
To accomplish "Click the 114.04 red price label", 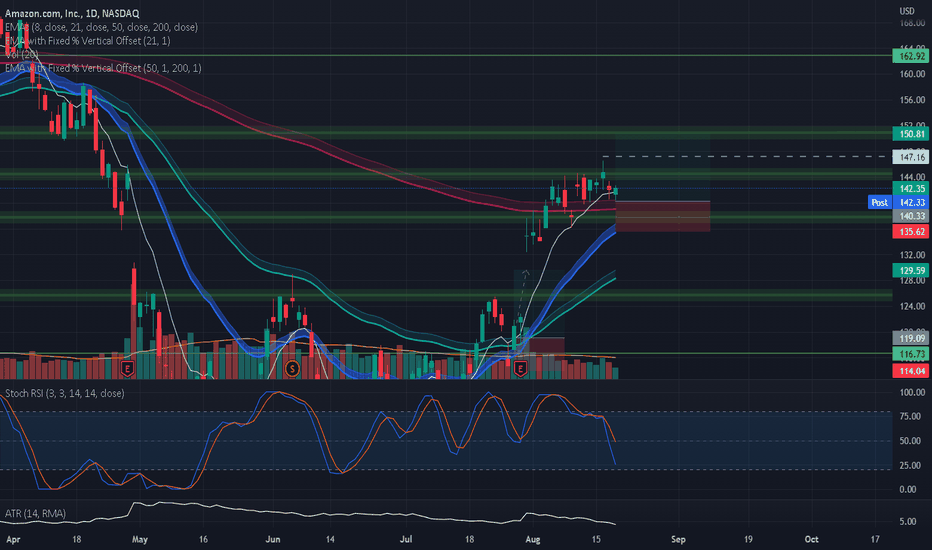I will point(912,371).
